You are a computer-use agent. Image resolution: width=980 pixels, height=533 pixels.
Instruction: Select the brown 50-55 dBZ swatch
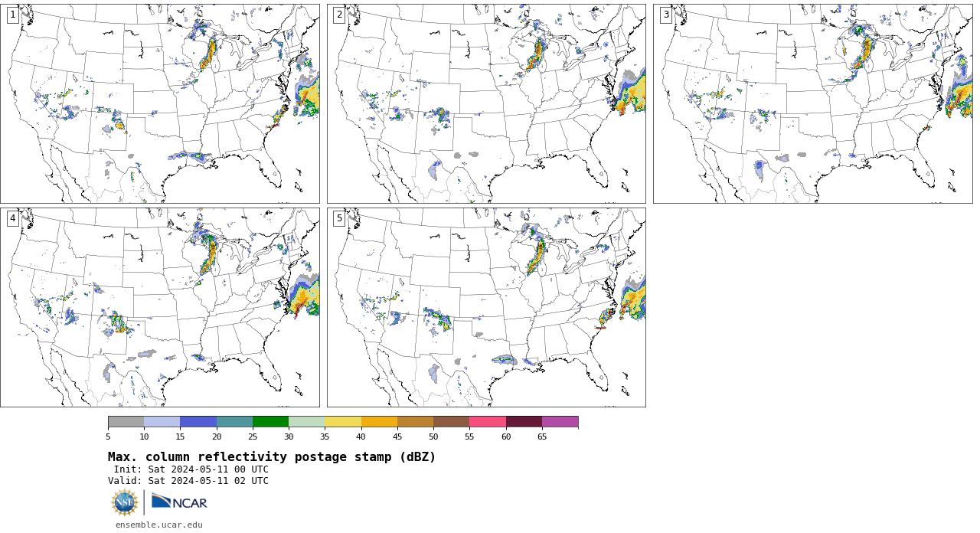click(x=452, y=422)
